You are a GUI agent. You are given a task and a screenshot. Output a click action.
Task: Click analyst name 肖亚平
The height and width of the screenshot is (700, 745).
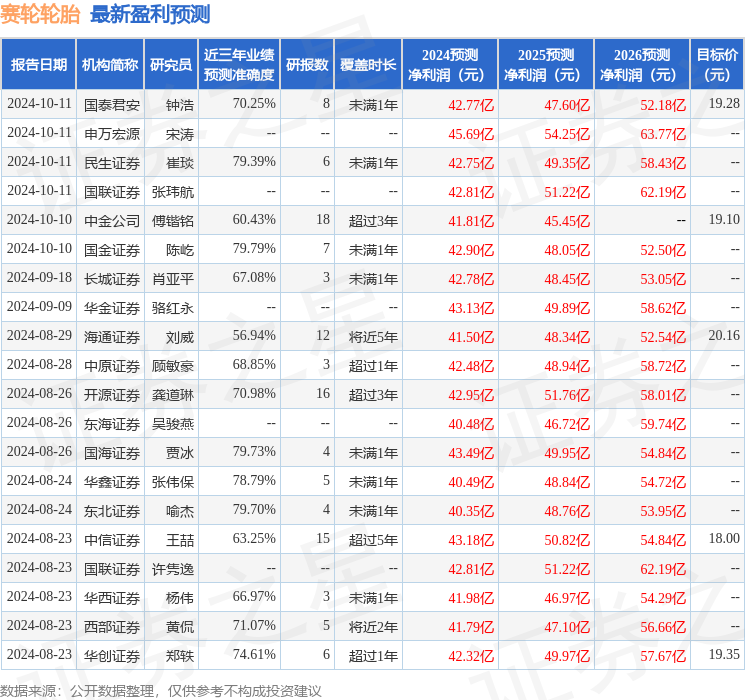coord(173,279)
